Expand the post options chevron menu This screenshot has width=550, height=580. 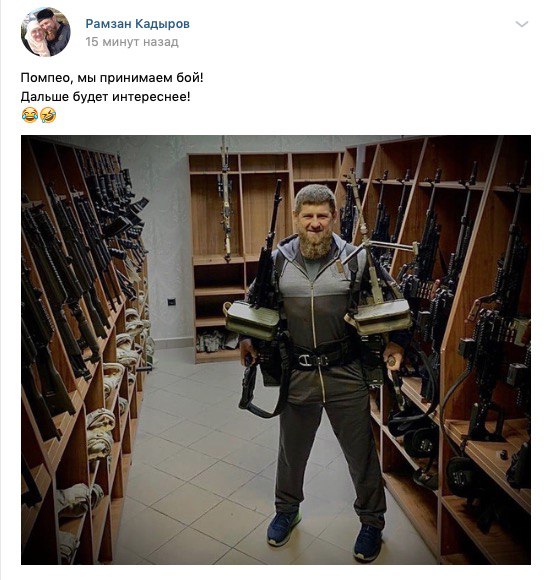tap(522, 24)
